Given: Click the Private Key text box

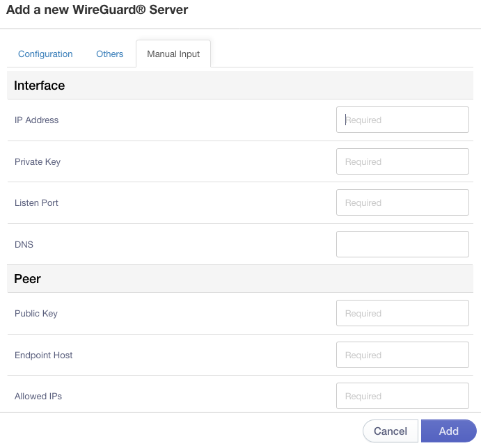Looking at the screenshot, I should 402,161.
